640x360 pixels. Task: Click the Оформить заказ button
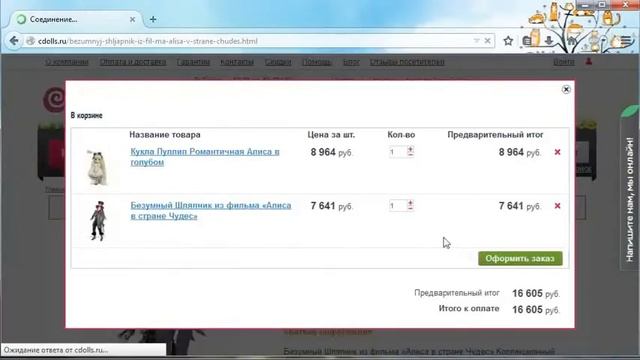[520, 258]
